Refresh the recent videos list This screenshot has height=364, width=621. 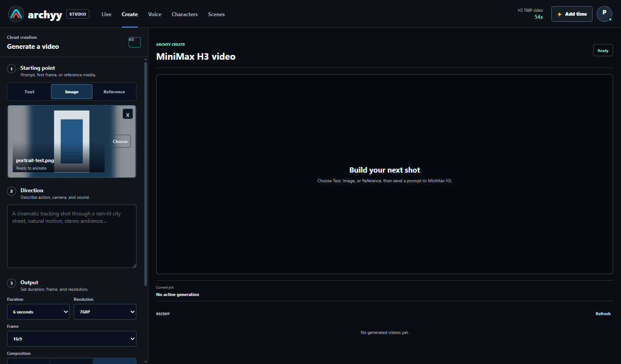603,314
